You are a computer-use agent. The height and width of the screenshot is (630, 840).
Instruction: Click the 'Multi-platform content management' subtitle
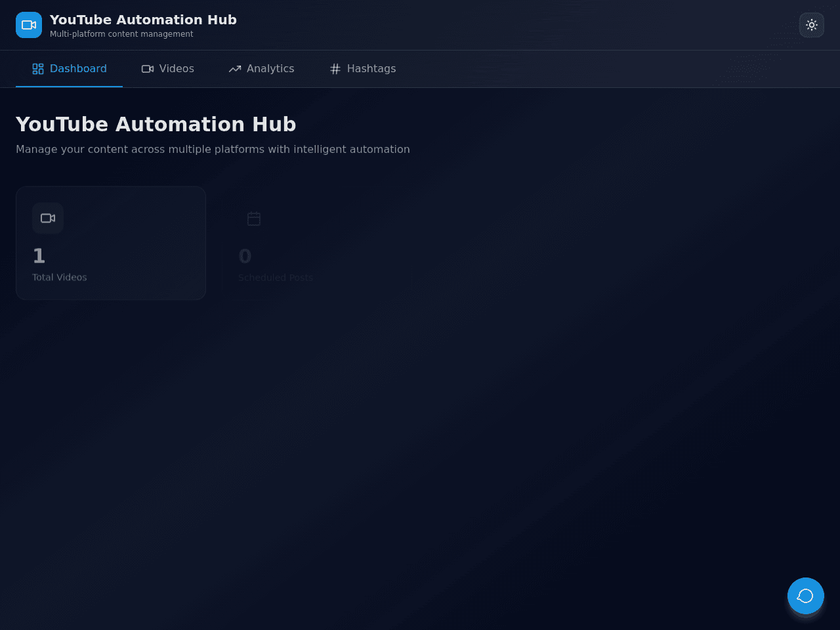click(x=121, y=34)
